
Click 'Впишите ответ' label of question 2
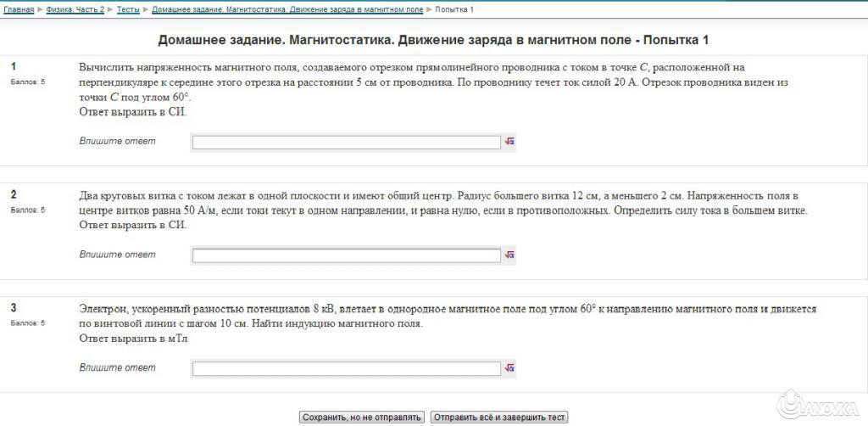117,255
